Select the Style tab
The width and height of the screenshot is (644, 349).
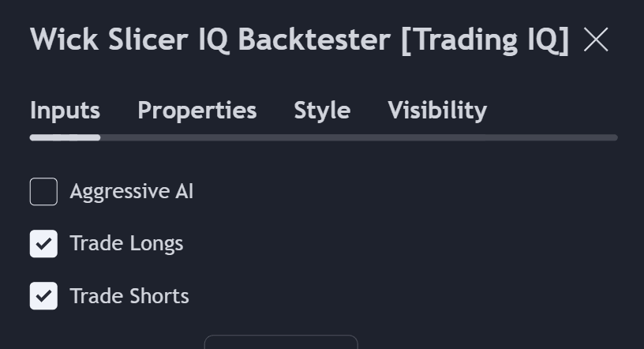click(x=322, y=111)
